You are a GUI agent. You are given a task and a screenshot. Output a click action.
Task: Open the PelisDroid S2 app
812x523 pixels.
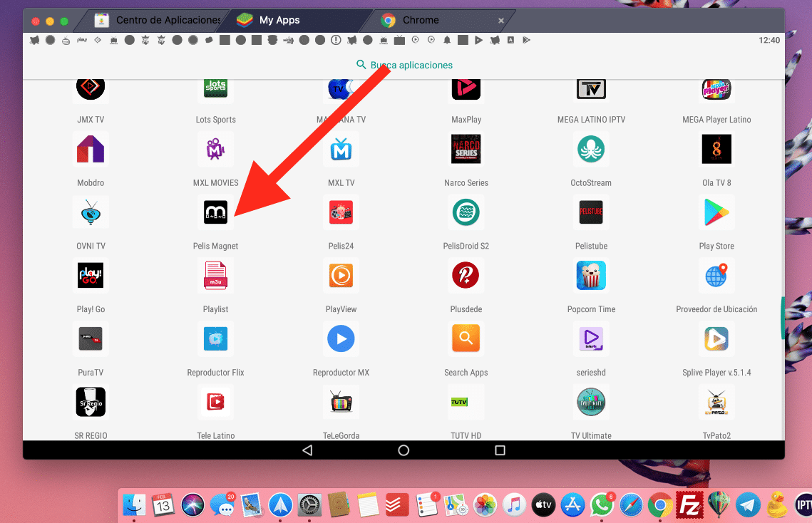click(466, 212)
